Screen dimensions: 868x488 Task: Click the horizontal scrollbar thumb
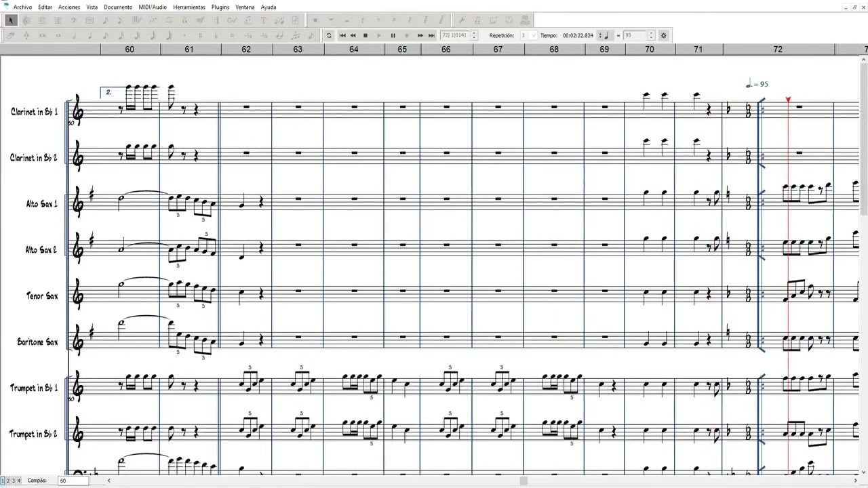[524, 481]
